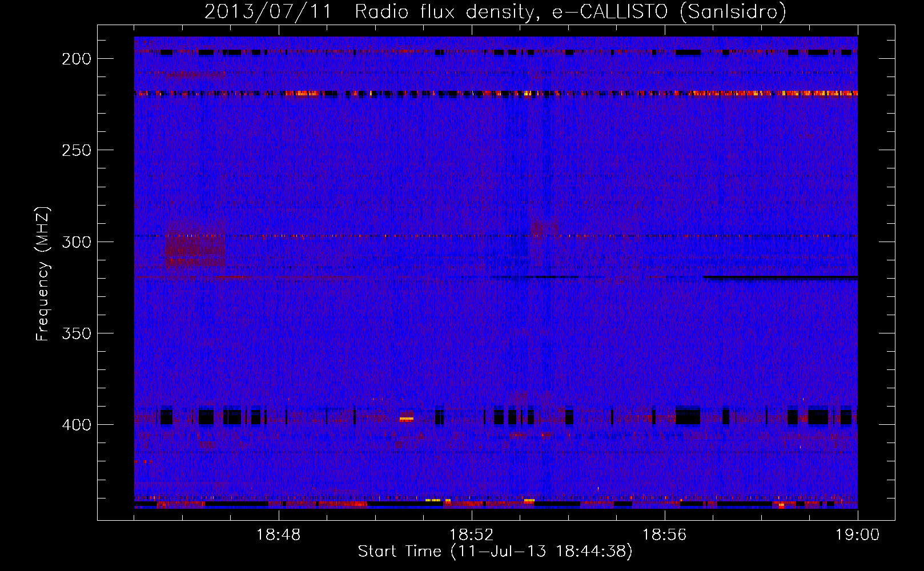Click the 250 frequency tick label
The width and height of the screenshot is (924, 571).
point(77,150)
